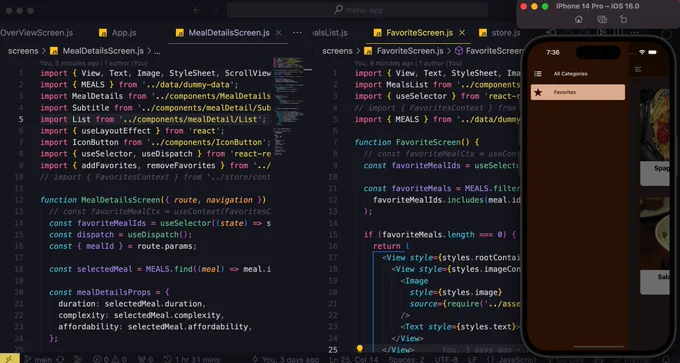Viewport: 680px width, 363px height.
Task: Show errors and warnings count panel
Action: click(110, 360)
